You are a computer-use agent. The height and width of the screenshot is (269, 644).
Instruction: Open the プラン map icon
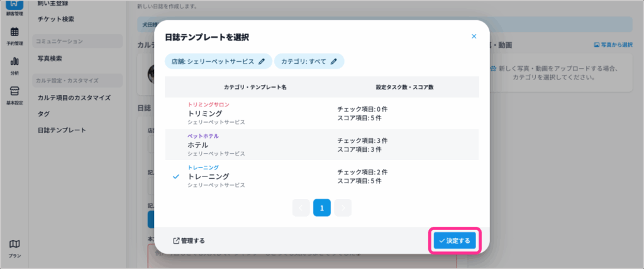pyautogui.click(x=14, y=248)
